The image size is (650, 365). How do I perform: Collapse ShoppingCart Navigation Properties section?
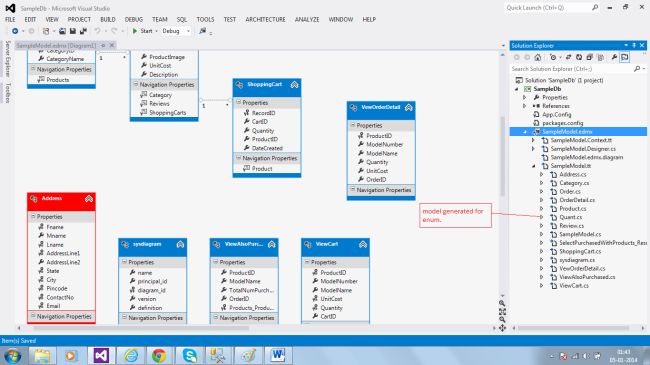[x=239, y=158]
